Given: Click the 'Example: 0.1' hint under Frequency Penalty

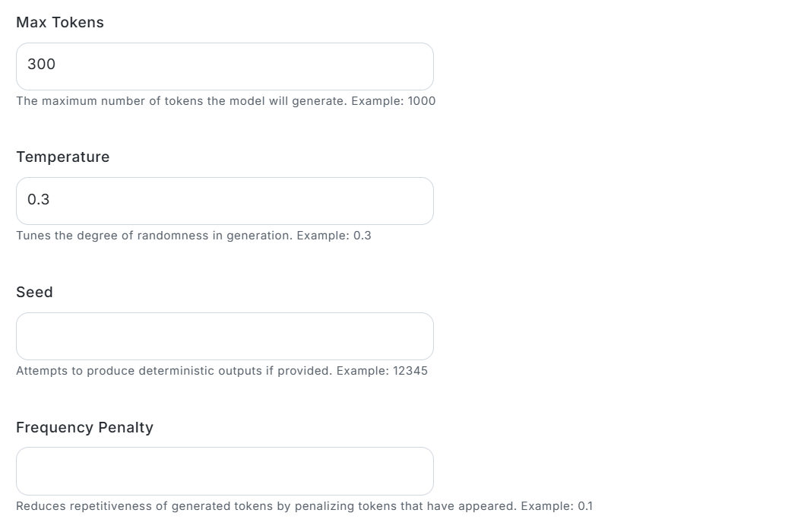Looking at the screenshot, I should pos(557,506).
